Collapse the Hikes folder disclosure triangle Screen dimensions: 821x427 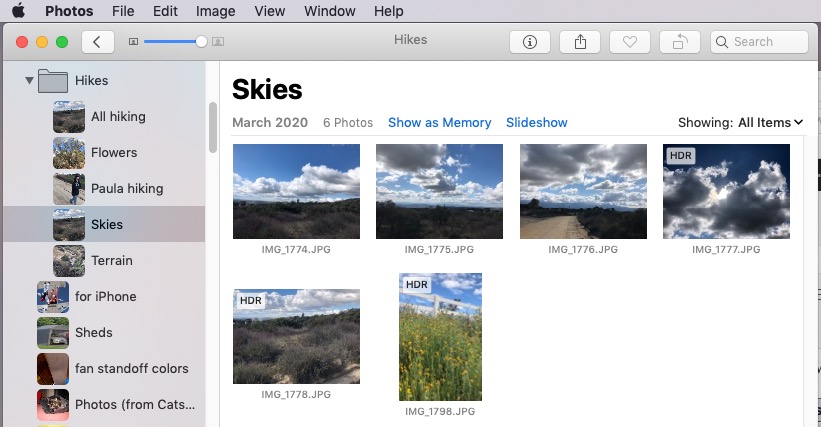(29, 81)
